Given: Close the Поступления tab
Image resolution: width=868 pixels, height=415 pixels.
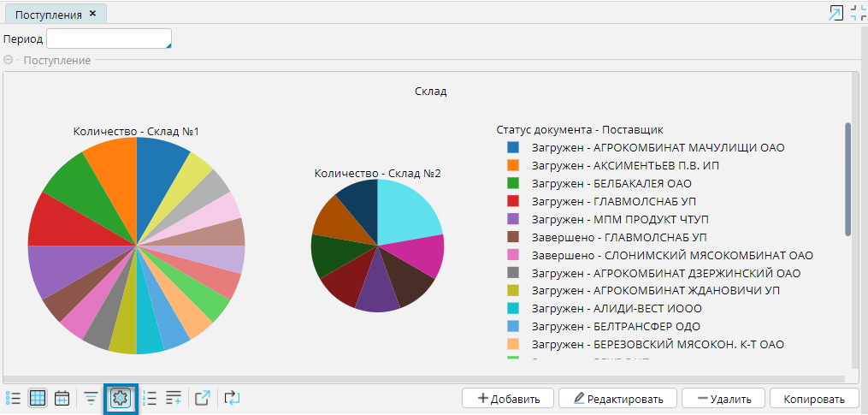Looking at the screenshot, I should (x=93, y=14).
